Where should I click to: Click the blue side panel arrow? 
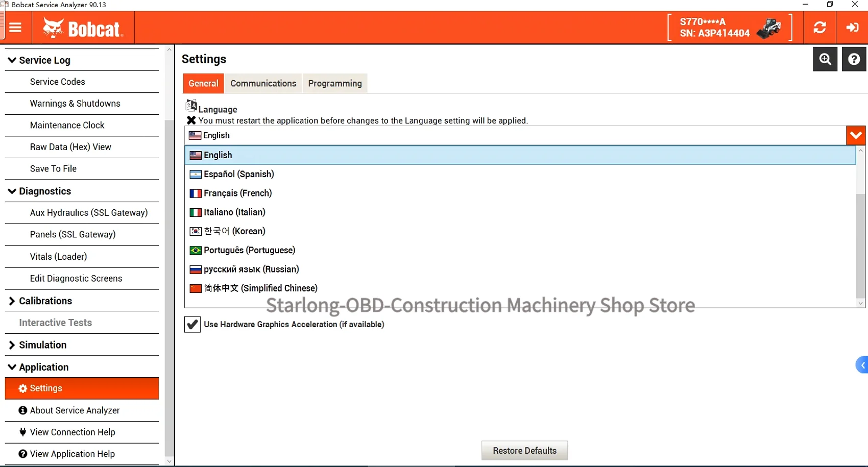coord(862,365)
